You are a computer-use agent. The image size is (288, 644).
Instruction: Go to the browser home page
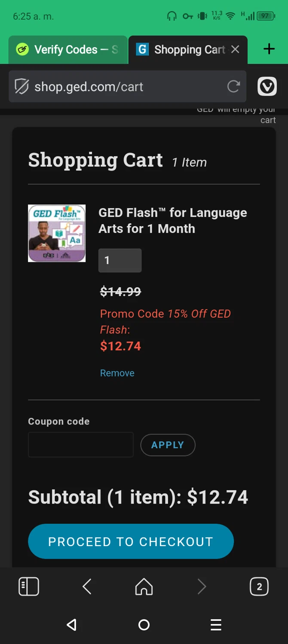pos(144,586)
